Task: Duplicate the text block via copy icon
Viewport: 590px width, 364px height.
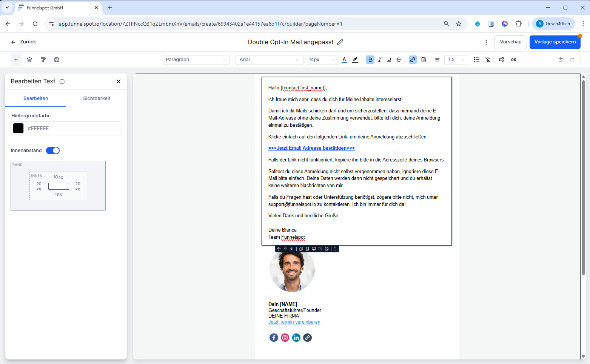Action: (301, 249)
